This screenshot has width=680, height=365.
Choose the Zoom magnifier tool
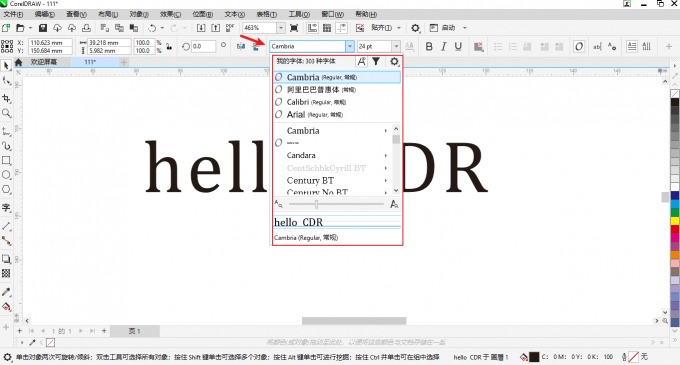(6, 114)
